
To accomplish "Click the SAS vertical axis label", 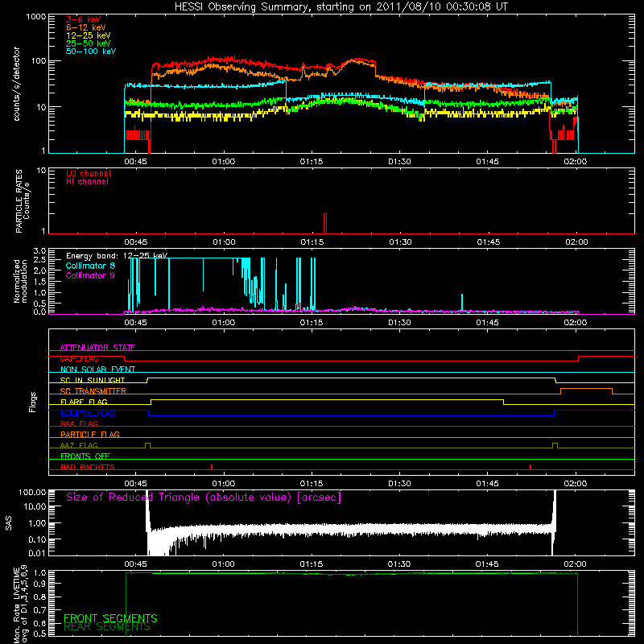I will tap(9, 523).
